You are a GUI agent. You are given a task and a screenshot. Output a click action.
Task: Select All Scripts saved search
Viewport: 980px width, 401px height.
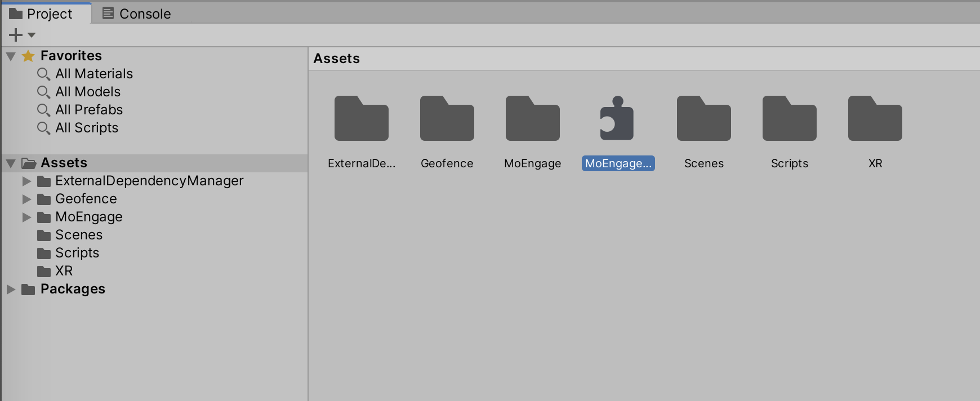pos(87,128)
